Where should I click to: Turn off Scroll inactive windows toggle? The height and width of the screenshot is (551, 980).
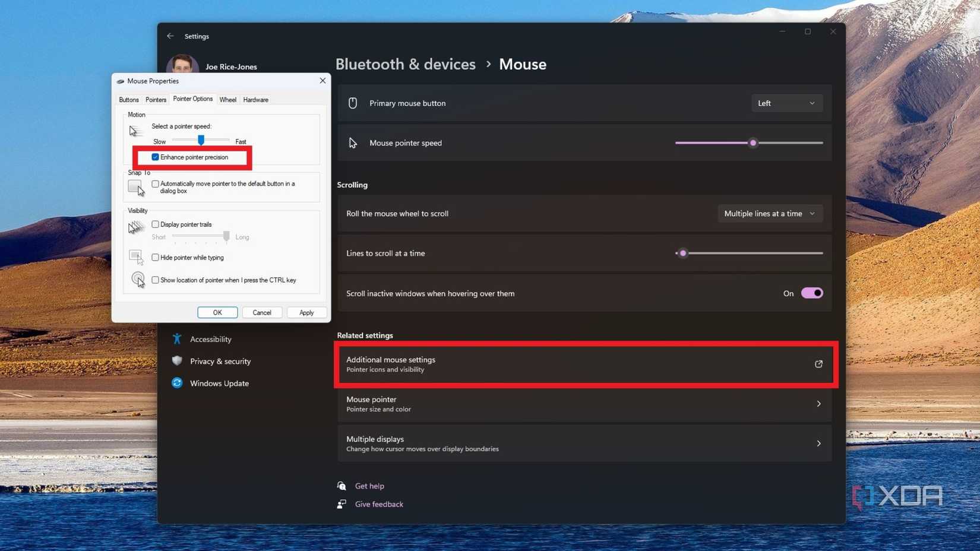tap(812, 293)
